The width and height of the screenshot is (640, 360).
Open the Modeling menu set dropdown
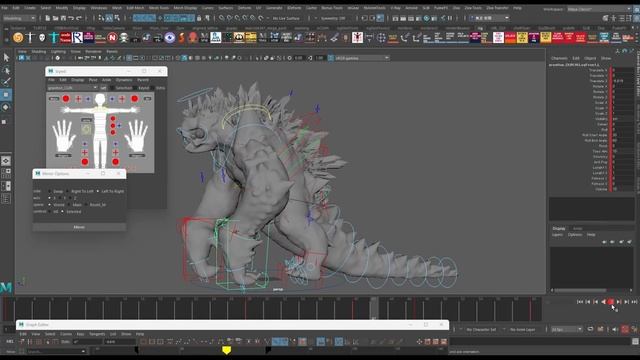click(x=19, y=18)
